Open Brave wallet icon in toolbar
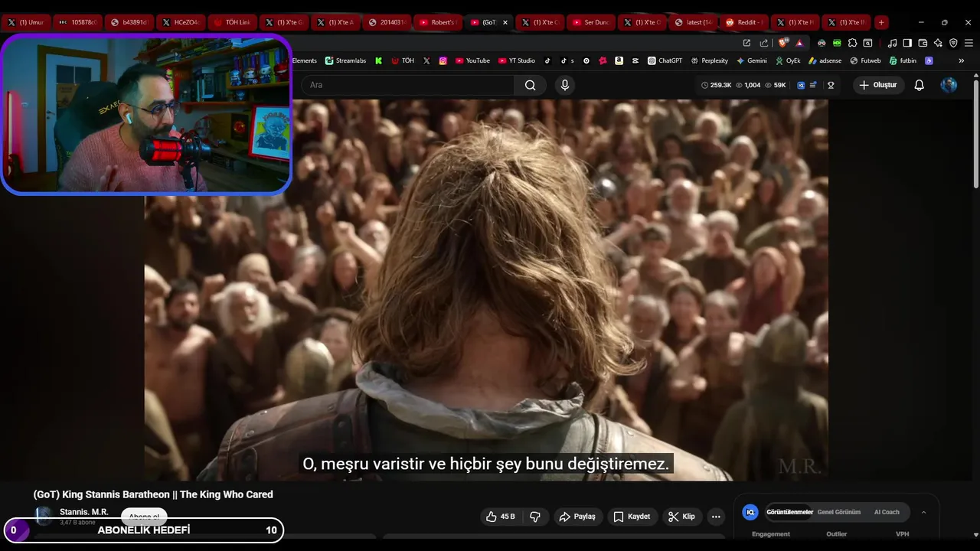This screenshot has height=551, width=980. coord(923,43)
